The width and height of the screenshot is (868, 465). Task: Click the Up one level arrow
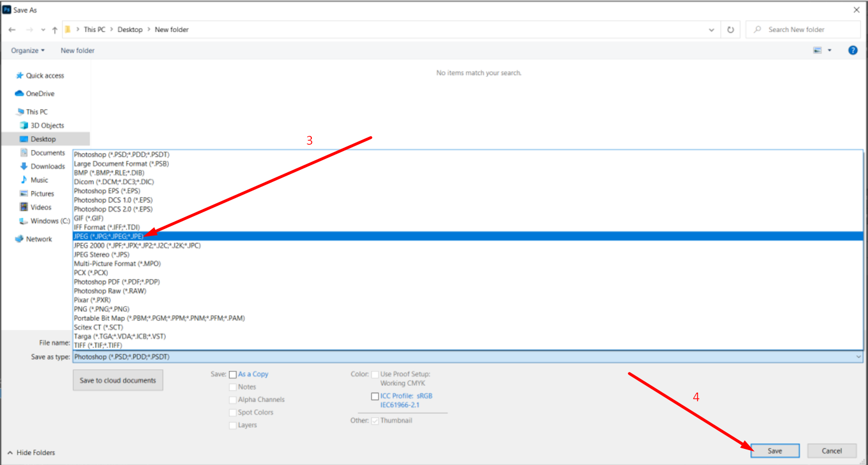point(55,30)
